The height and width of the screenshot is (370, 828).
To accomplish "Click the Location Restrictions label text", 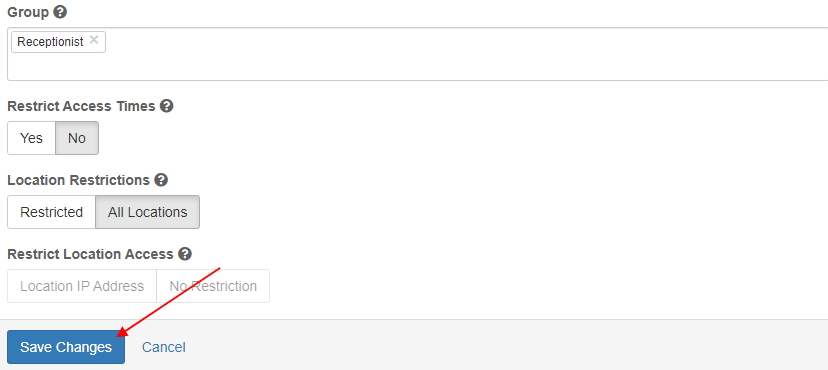I will click(79, 180).
